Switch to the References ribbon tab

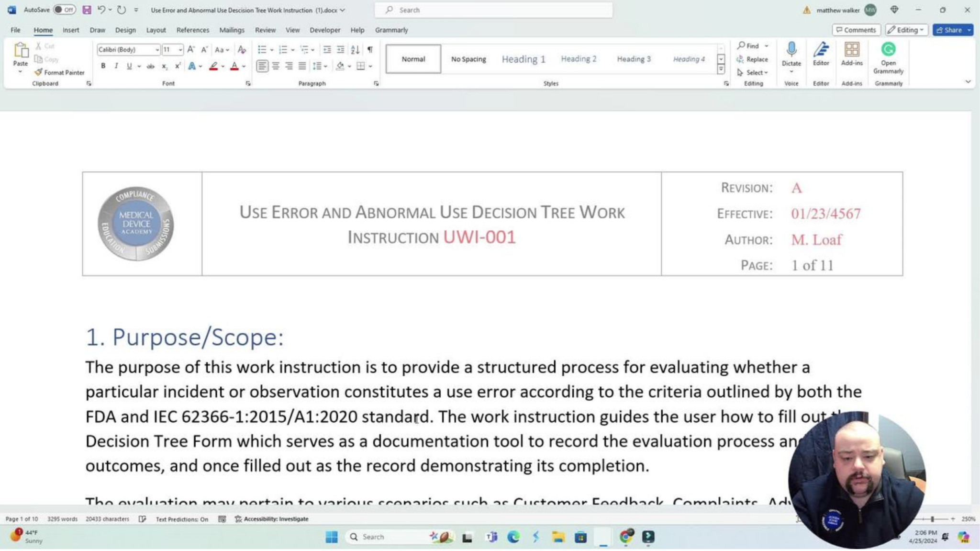click(x=193, y=30)
